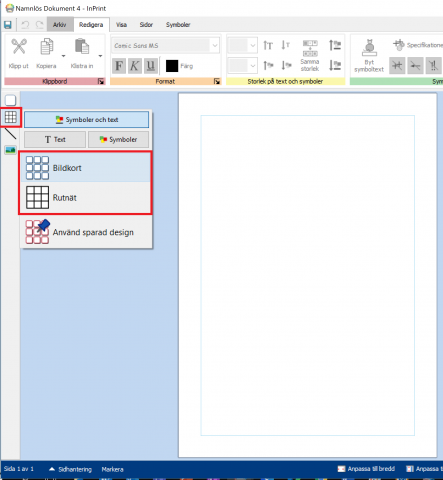Viewport: 443px width, 480px height.
Task: Click the black Färg color swatch
Action: [172, 66]
